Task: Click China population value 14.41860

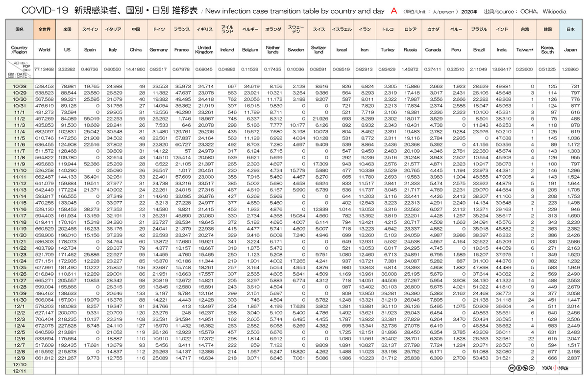Action: [136, 70]
